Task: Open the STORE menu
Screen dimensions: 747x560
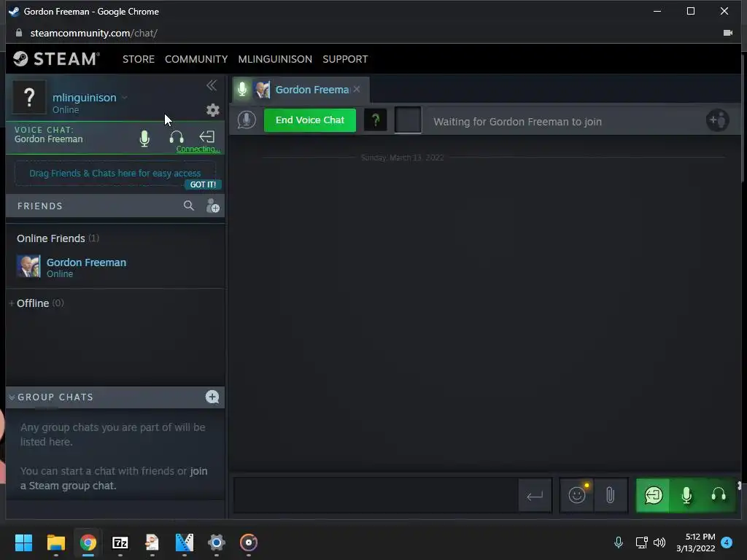Action: click(138, 59)
